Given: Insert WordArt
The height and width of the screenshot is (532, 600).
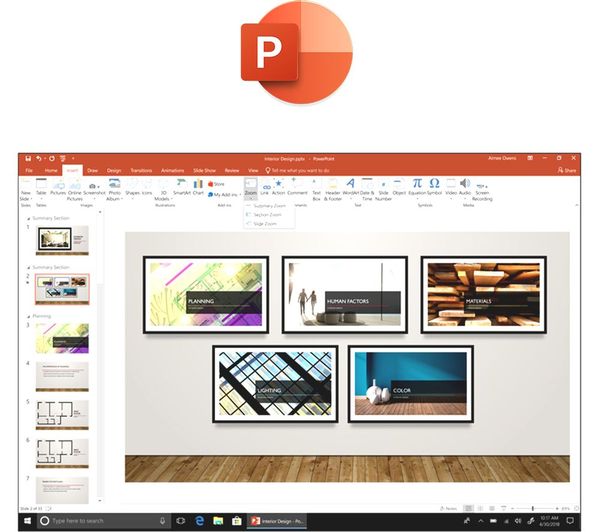Looking at the screenshot, I should [x=351, y=188].
